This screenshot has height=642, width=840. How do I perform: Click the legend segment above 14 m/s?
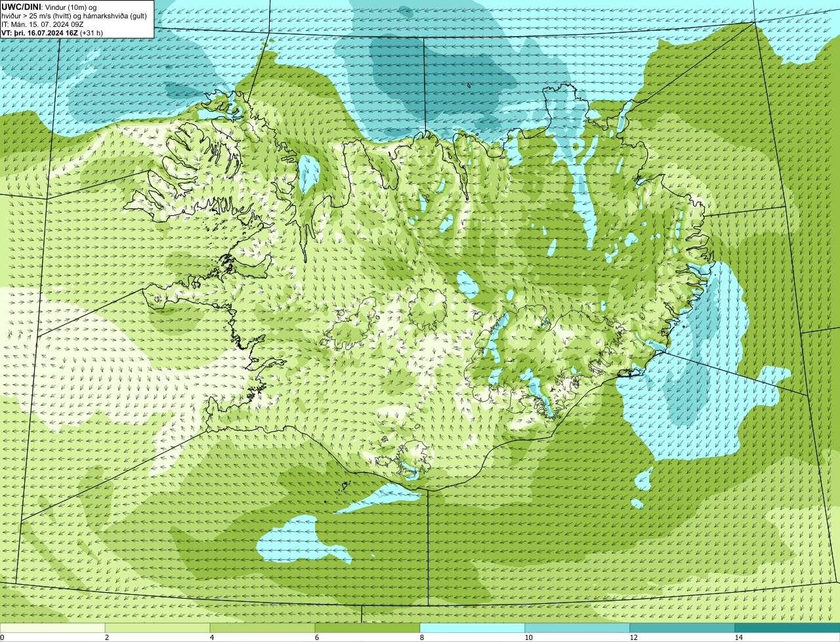(787, 628)
